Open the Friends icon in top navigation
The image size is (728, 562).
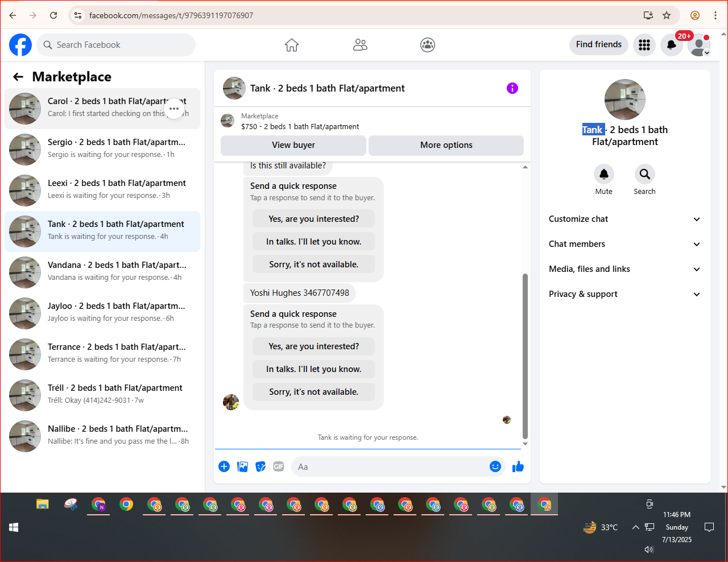click(360, 45)
